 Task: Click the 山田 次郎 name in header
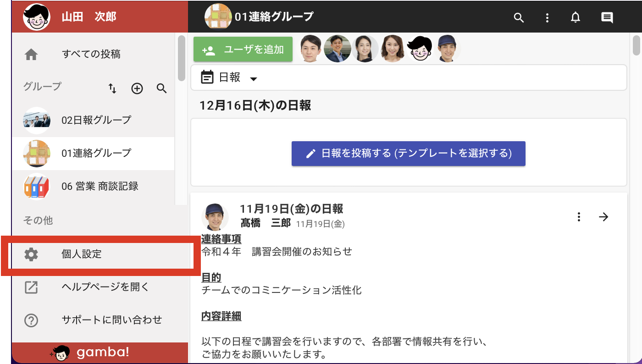click(x=89, y=17)
